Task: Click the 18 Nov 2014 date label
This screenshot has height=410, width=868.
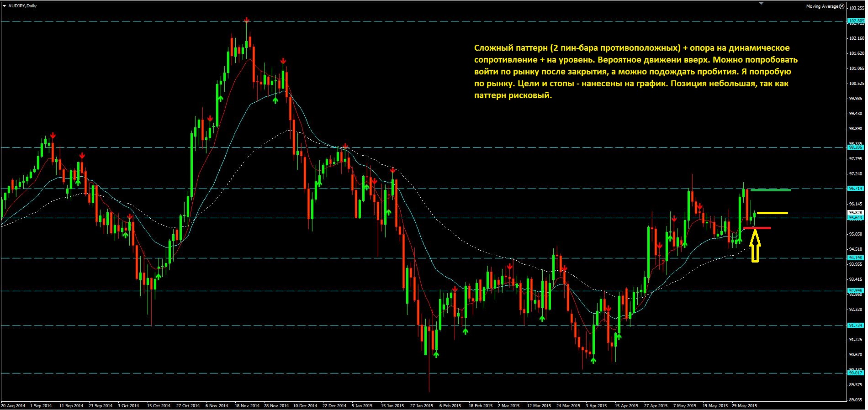Action: (x=247, y=406)
